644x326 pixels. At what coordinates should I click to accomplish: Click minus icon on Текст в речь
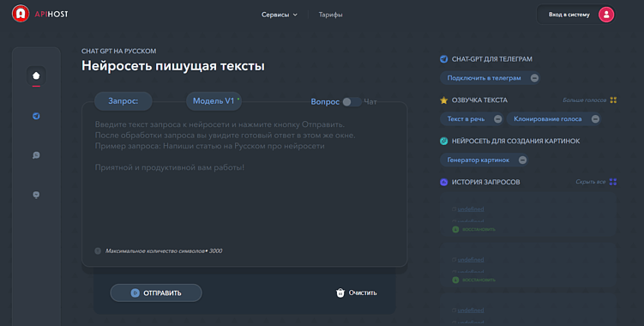[x=497, y=118]
